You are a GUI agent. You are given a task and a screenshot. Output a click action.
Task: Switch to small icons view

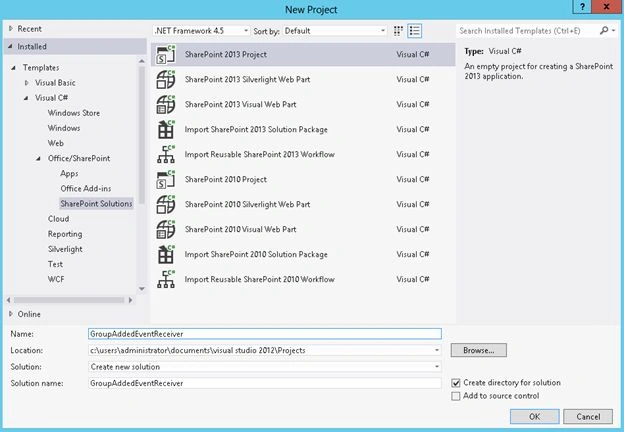click(x=398, y=31)
